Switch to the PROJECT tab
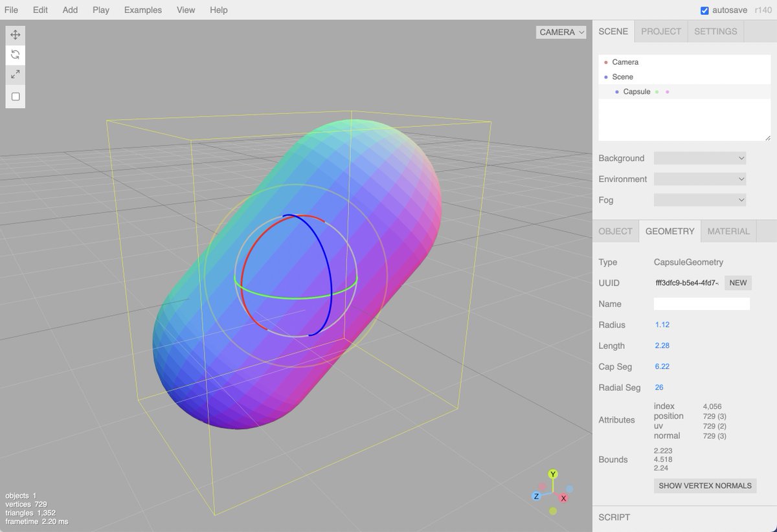Screen dimensions: 777x532 (x=661, y=31)
